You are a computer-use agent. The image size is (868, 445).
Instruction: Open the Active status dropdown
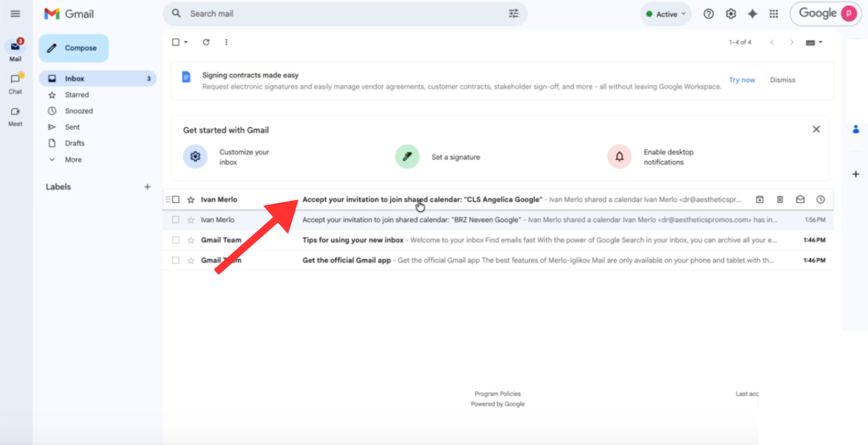(666, 14)
